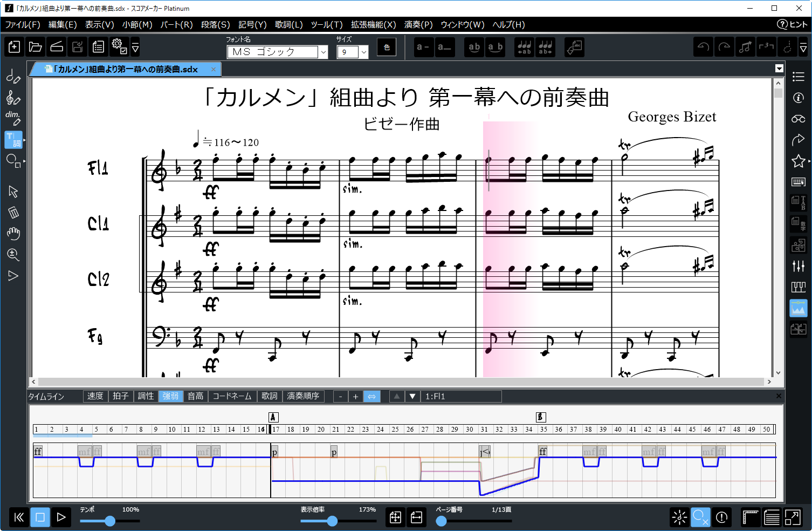Open the 記号(Y) menu
This screenshot has height=531, width=812.
pos(252,25)
